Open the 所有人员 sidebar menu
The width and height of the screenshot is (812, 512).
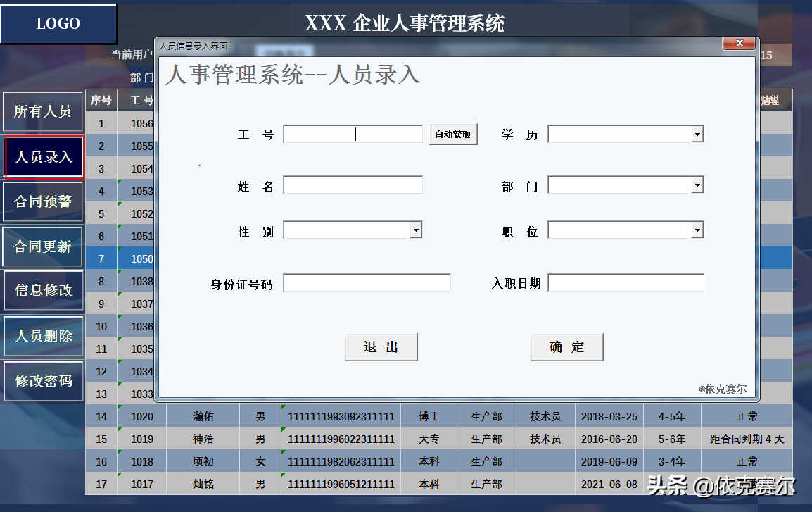click(x=43, y=111)
